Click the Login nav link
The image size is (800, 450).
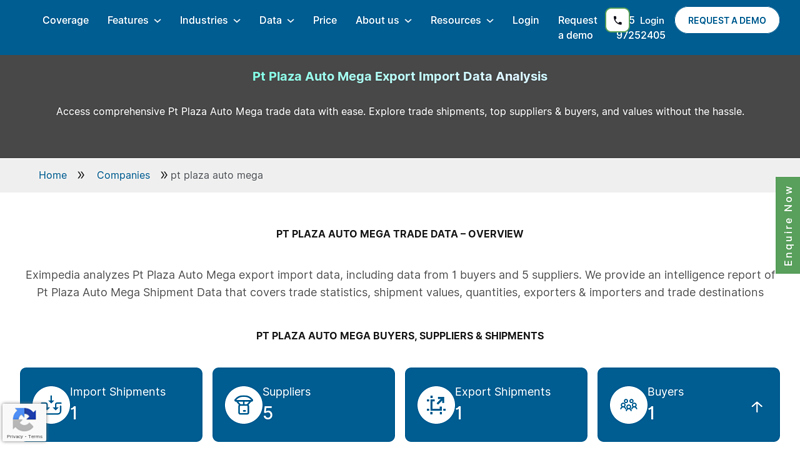point(526,20)
